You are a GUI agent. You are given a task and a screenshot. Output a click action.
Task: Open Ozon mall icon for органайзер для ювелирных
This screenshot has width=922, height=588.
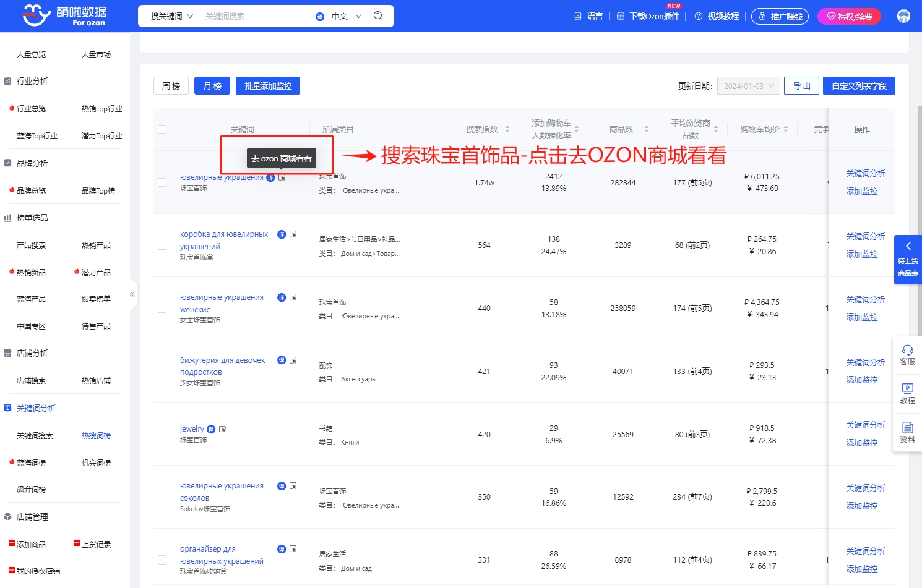293,549
